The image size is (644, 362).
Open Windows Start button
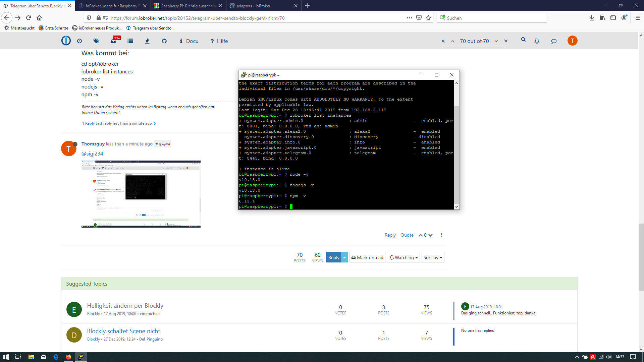[6, 357]
